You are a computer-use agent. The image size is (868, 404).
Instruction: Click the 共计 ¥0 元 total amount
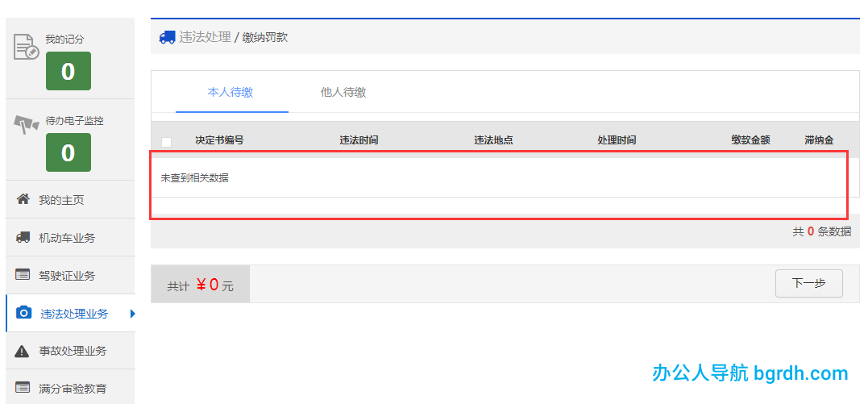pyautogui.click(x=201, y=285)
